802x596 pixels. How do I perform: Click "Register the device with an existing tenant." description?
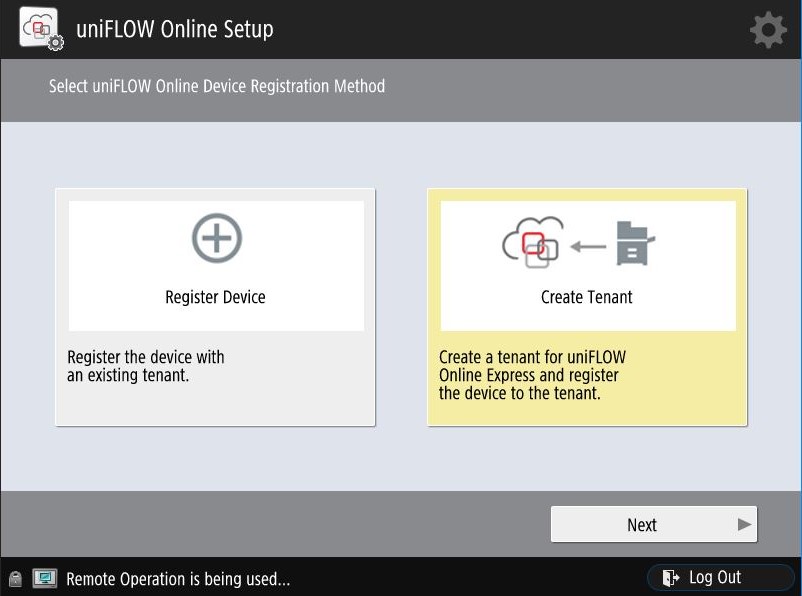[x=146, y=366]
